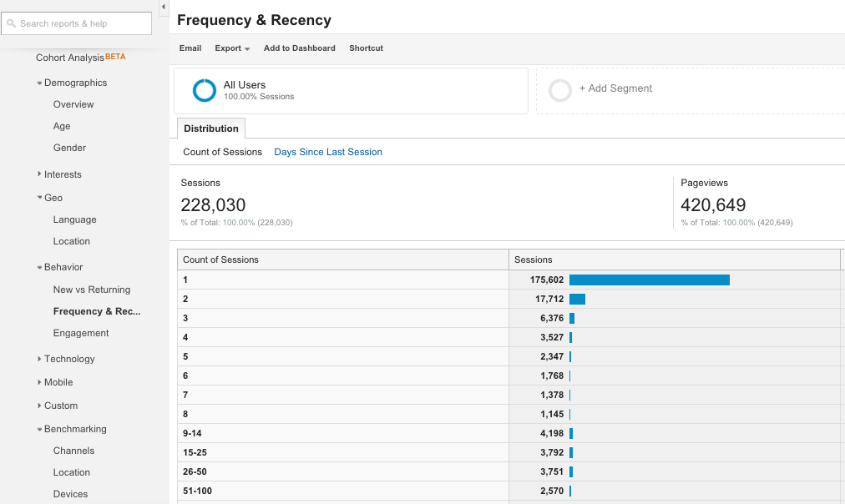This screenshot has width=845, height=504.
Task: Open the Geo Location report
Action: tap(71, 241)
